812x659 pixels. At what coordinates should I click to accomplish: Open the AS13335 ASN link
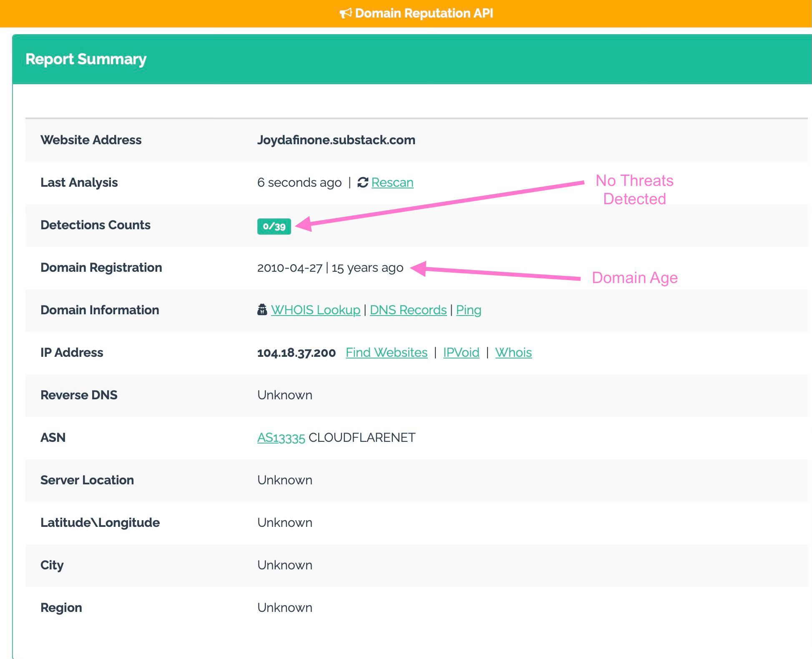(x=281, y=438)
